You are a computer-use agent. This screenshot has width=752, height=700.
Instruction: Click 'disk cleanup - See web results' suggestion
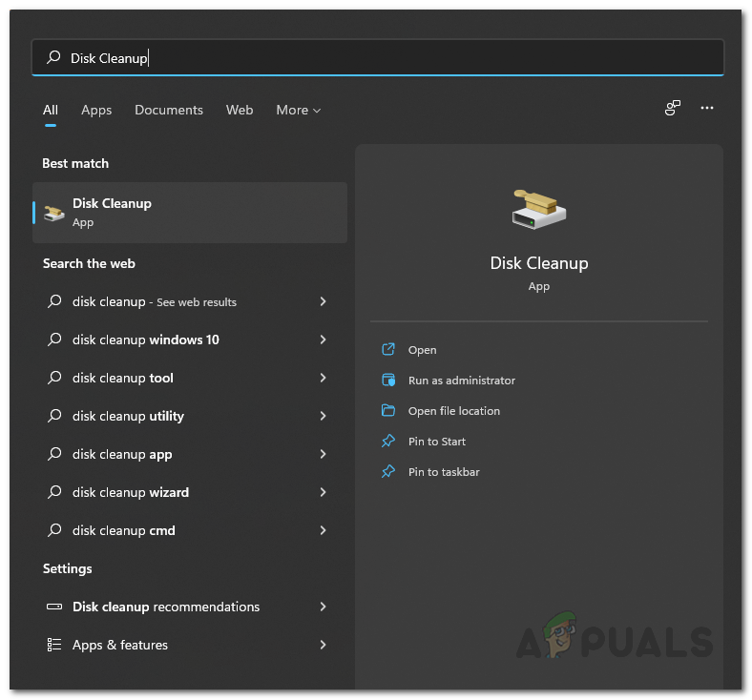(x=190, y=301)
